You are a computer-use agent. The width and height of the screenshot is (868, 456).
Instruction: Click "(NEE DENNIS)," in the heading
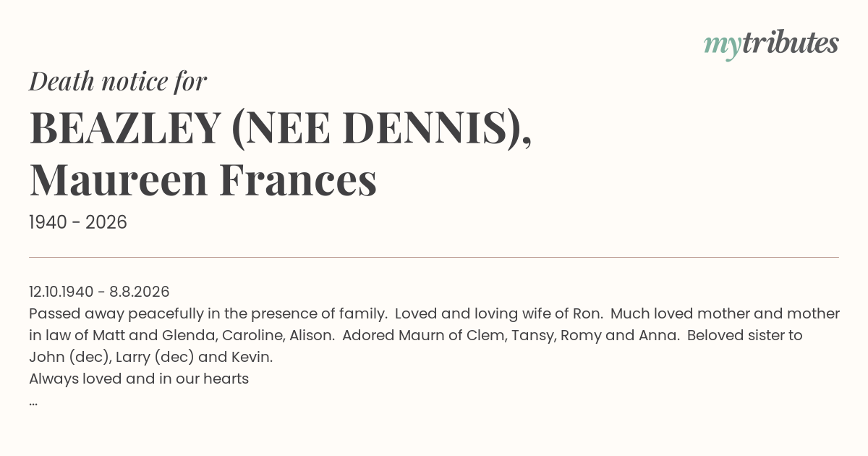pyautogui.click(x=382, y=128)
